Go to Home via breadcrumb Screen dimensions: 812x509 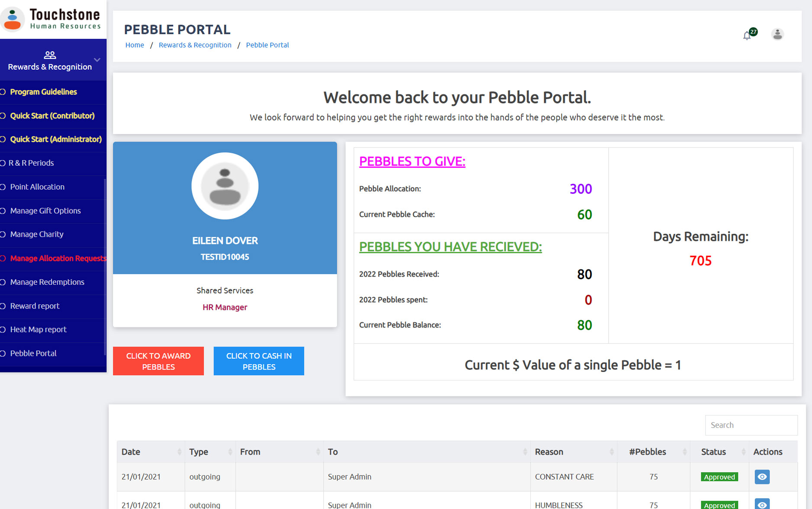tap(135, 45)
